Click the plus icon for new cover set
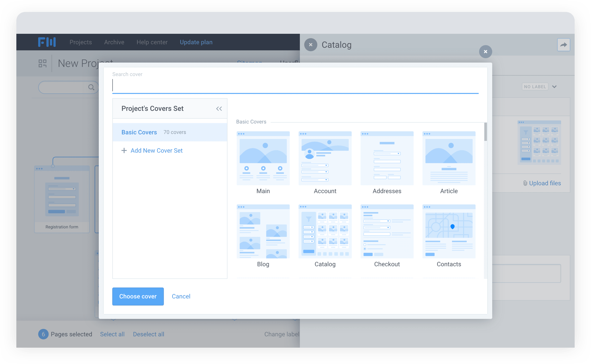591x364 pixels. pos(124,150)
